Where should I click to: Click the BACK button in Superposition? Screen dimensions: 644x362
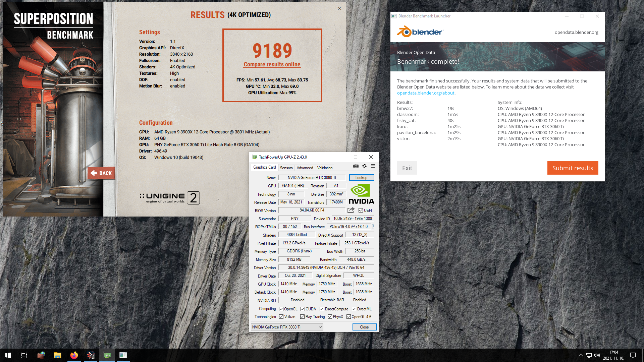(x=101, y=173)
